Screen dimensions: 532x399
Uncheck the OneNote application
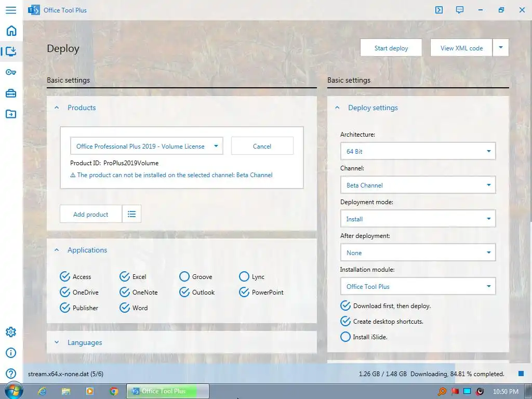[125, 292]
